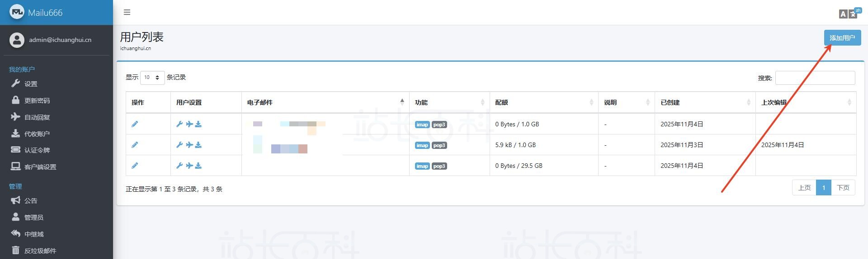868x259 pixels.
Task: Open 更新密码 in the sidebar
Action: point(37,101)
